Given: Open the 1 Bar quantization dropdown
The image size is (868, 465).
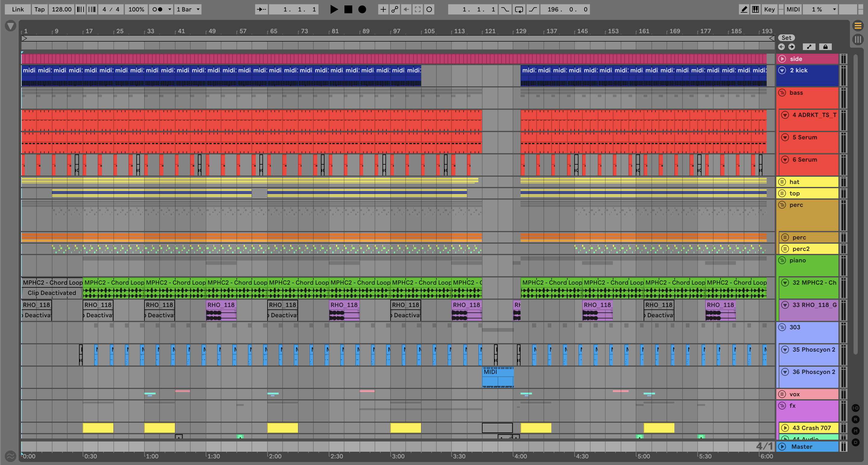Looking at the screenshot, I should 188,9.
